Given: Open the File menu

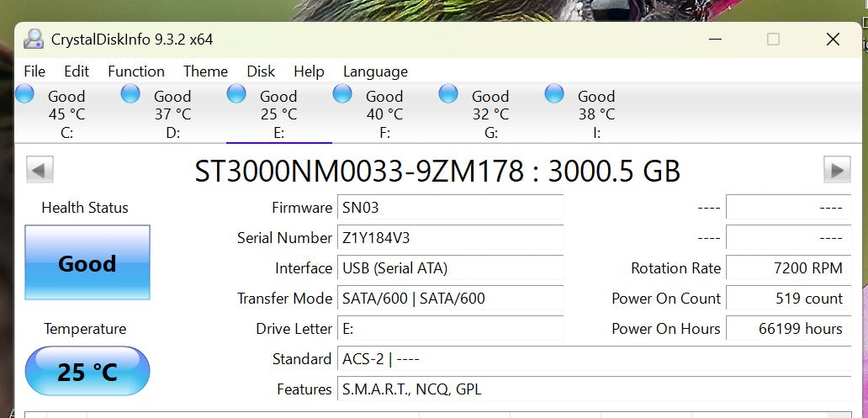Looking at the screenshot, I should coord(34,71).
